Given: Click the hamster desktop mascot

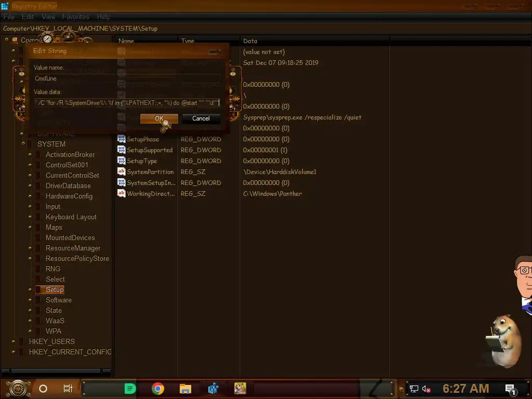Looking at the screenshot, I should [505, 341].
